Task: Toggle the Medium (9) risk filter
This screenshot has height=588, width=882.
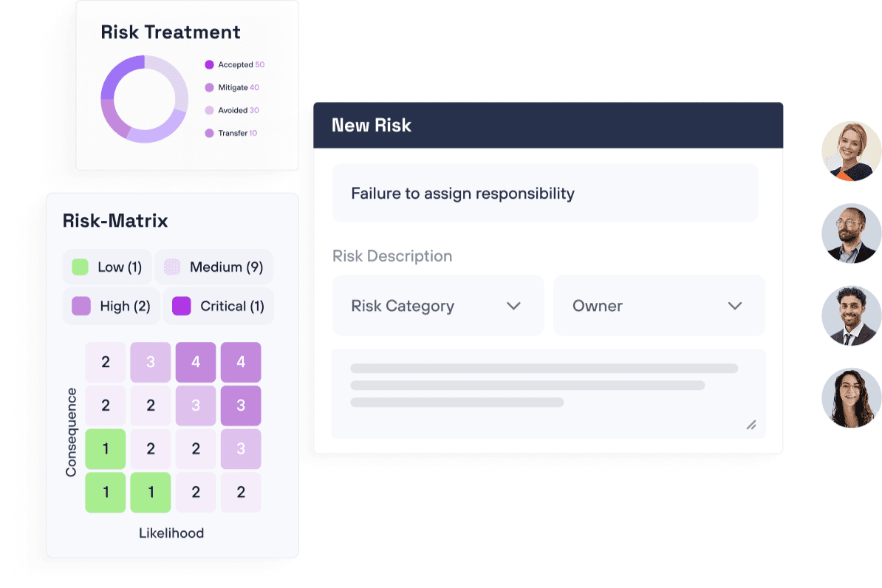Action: [213, 267]
